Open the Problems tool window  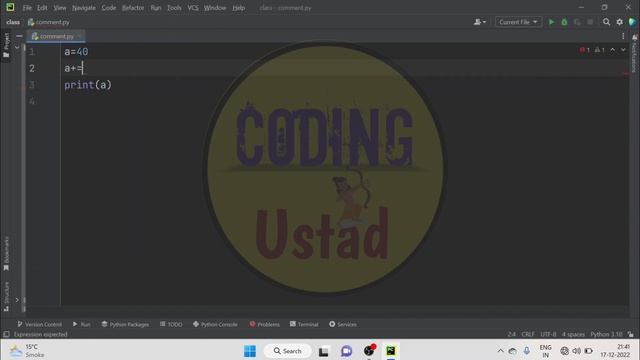(x=264, y=324)
